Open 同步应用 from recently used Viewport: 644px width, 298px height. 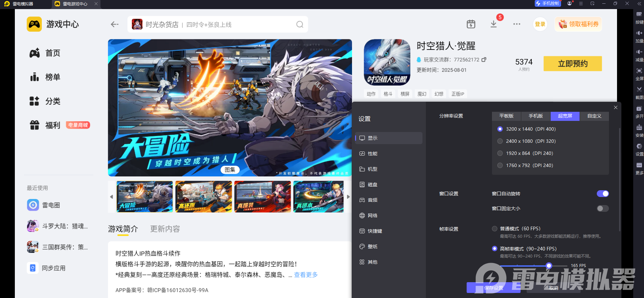(47, 268)
